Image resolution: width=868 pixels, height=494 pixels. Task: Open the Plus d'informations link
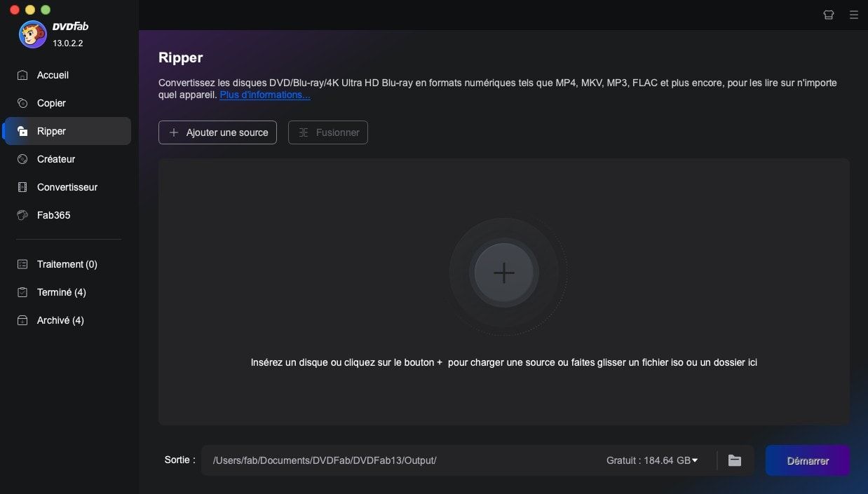coord(264,94)
